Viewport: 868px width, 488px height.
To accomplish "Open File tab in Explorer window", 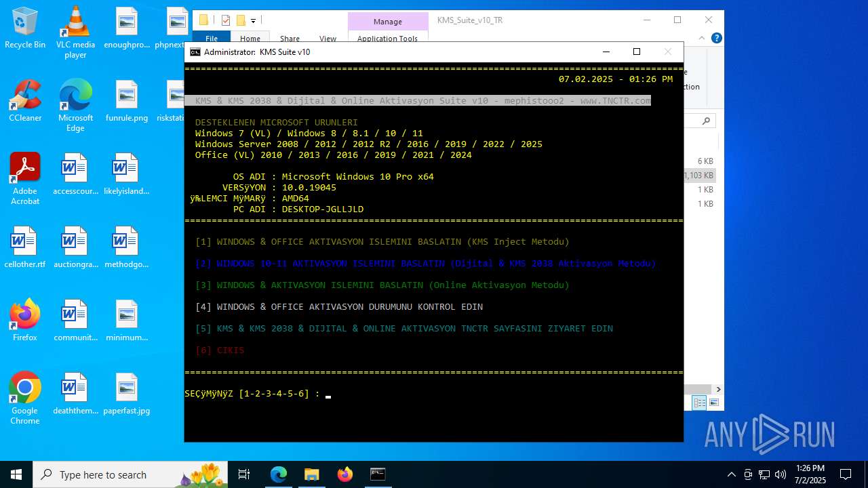I will (x=212, y=39).
